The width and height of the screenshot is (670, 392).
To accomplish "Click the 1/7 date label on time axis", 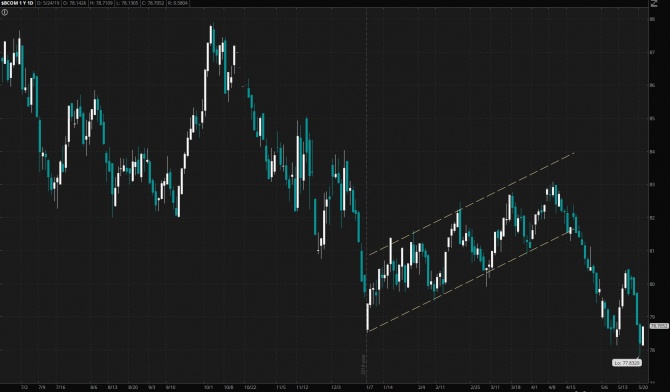I will pyautogui.click(x=369, y=387).
